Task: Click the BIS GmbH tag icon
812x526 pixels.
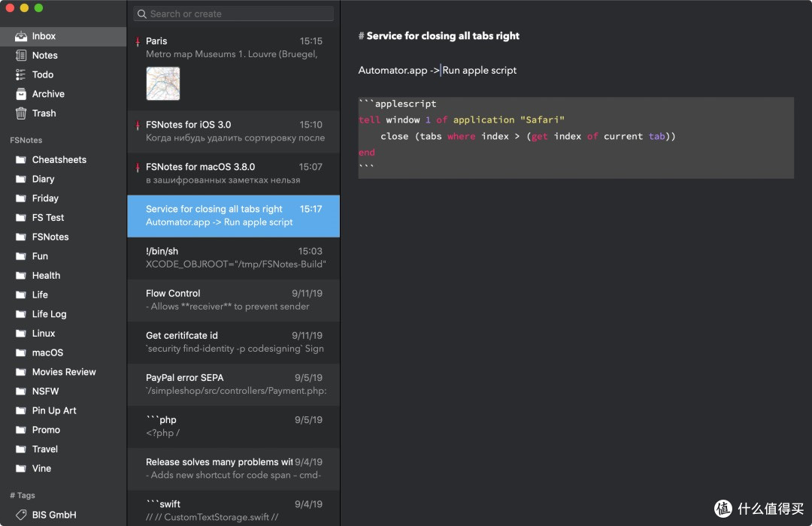Action: point(21,515)
